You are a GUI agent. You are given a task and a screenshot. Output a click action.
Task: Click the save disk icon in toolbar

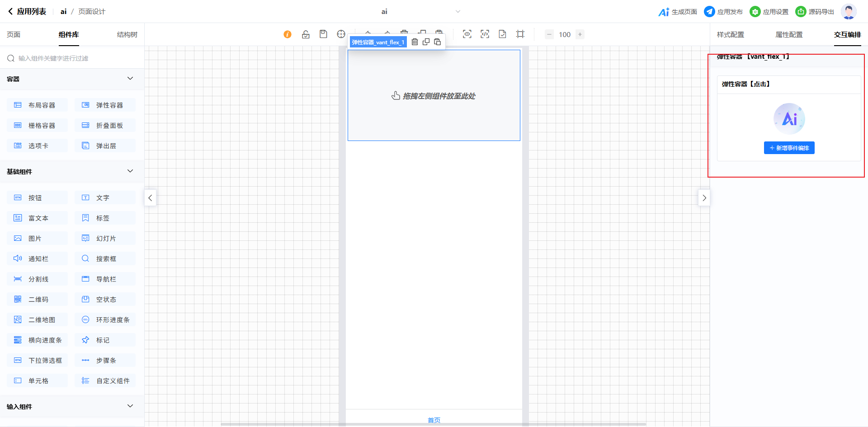[x=323, y=34]
